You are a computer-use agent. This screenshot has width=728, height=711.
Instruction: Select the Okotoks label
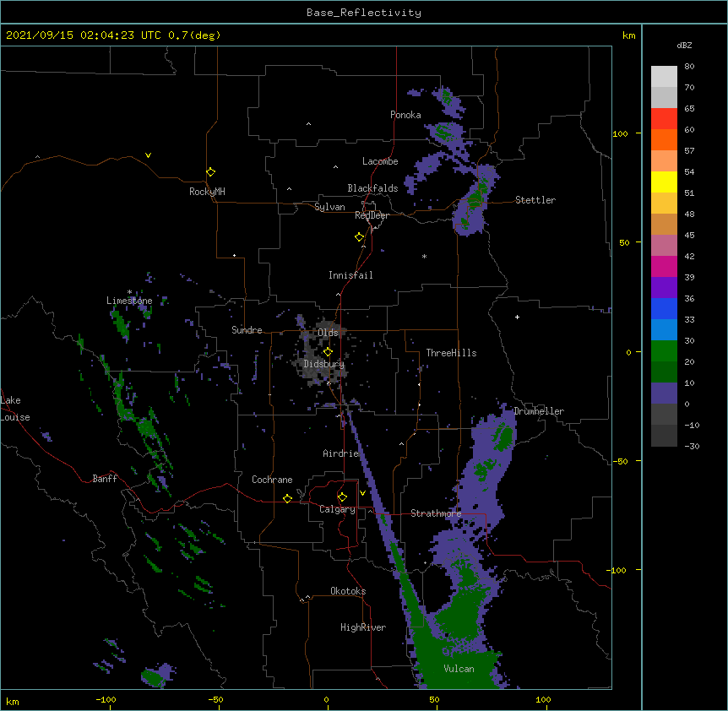click(x=348, y=591)
